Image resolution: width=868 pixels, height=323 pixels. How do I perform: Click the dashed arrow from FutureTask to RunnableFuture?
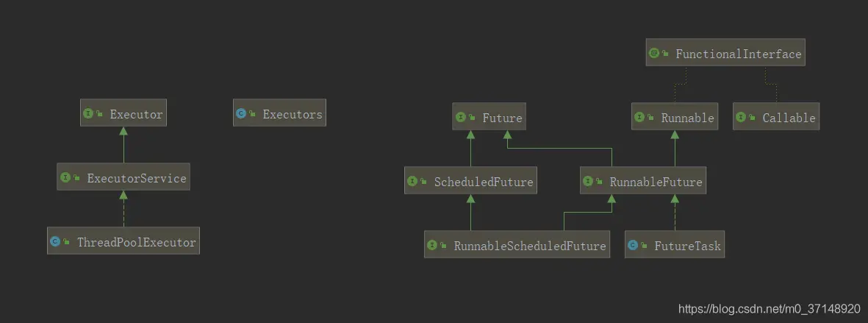point(675,213)
